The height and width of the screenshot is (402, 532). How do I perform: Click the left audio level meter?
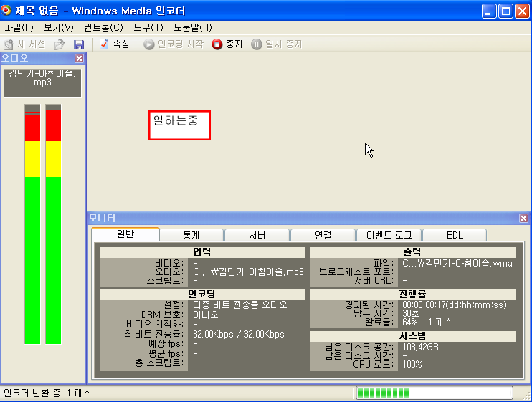[x=32, y=224]
